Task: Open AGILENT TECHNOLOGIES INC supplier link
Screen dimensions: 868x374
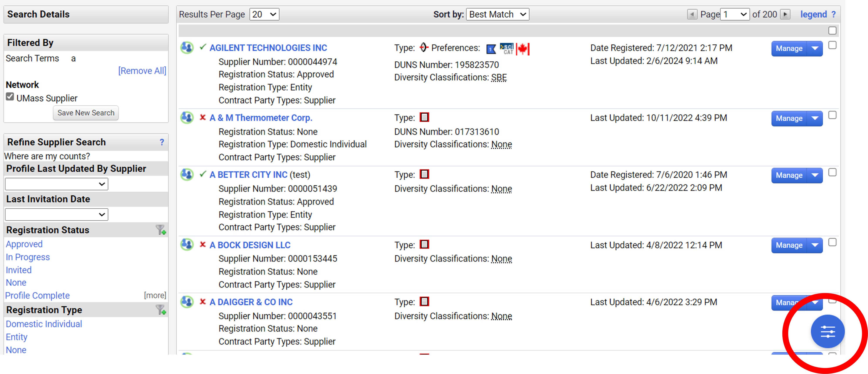Action: pyautogui.click(x=268, y=48)
